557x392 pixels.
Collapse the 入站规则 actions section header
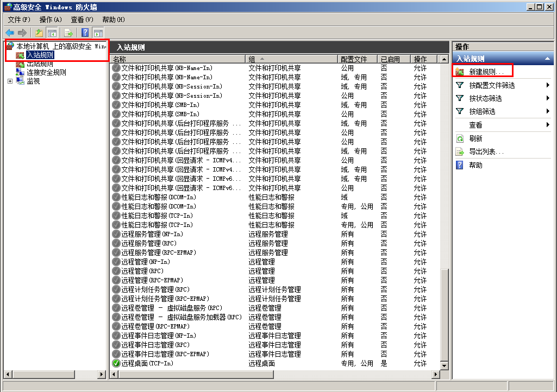pyautogui.click(x=547, y=59)
